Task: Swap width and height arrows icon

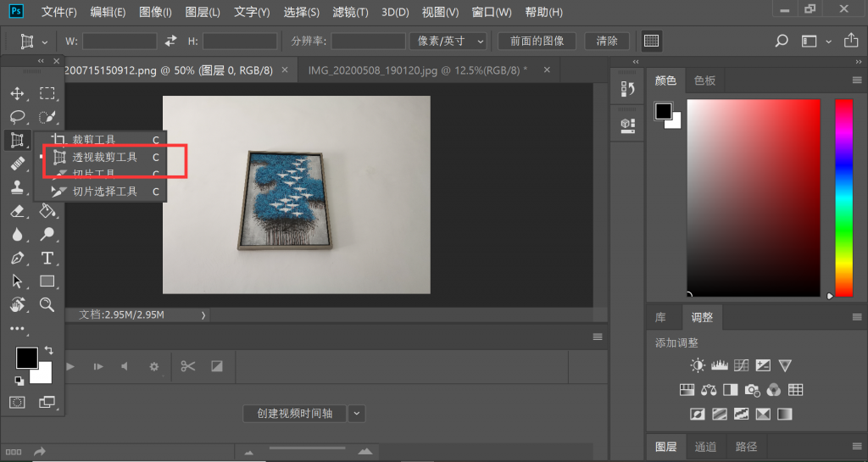Action: 171,41
